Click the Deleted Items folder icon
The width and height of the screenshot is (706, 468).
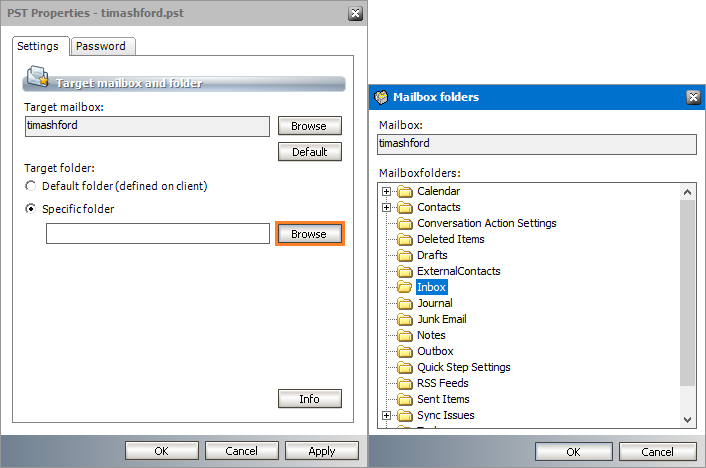(404, 239)
